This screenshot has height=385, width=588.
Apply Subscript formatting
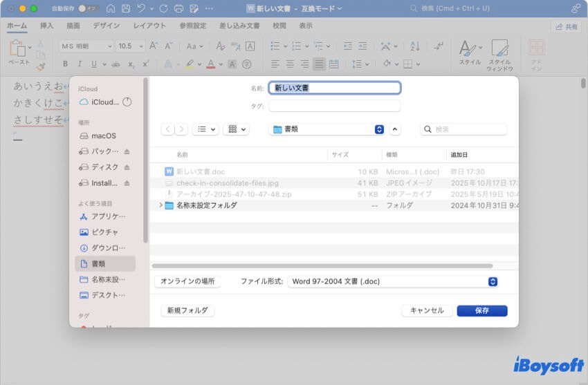click(131, 64)
